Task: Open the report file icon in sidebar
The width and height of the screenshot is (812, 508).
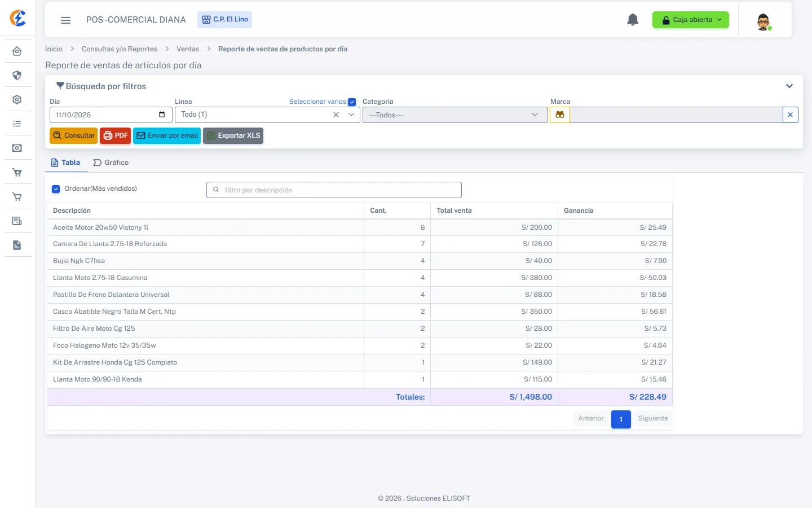Action: tap(17, 245)
